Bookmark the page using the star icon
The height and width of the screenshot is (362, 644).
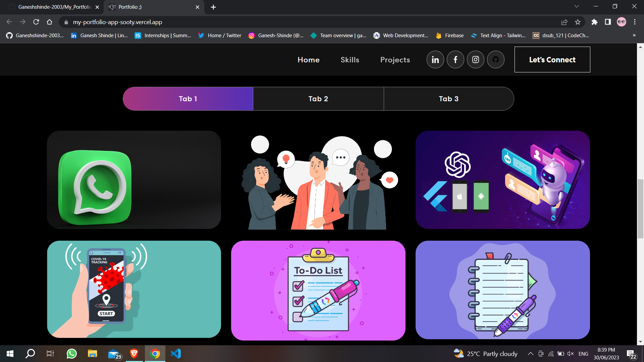point(578,22)
